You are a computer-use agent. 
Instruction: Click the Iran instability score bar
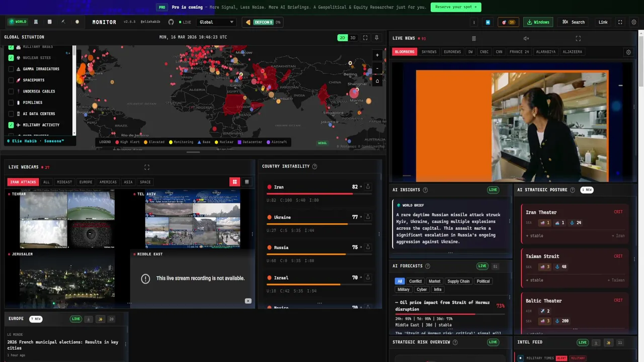320,194
